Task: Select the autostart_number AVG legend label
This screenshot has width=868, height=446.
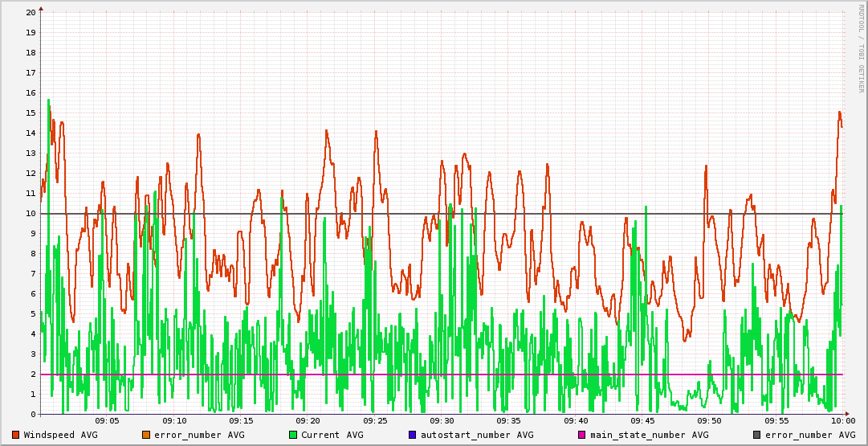Action: click(477, 435)
